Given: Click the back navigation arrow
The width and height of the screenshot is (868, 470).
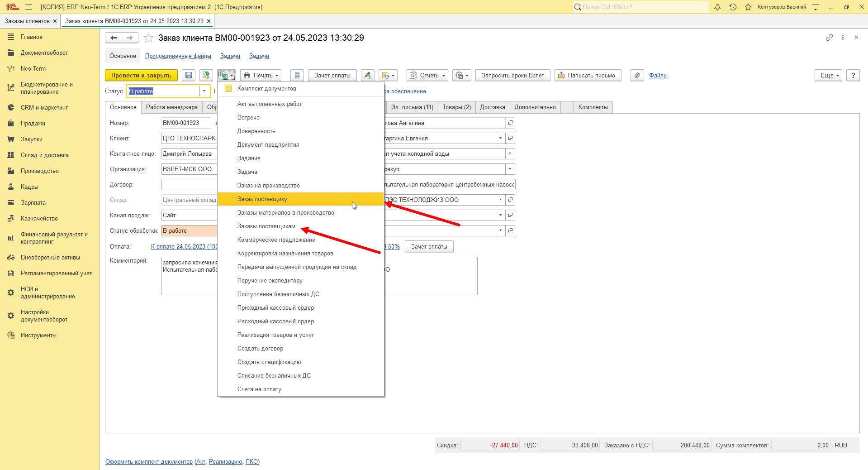Looking at the screenshot, I should click(x=114, y=38).
